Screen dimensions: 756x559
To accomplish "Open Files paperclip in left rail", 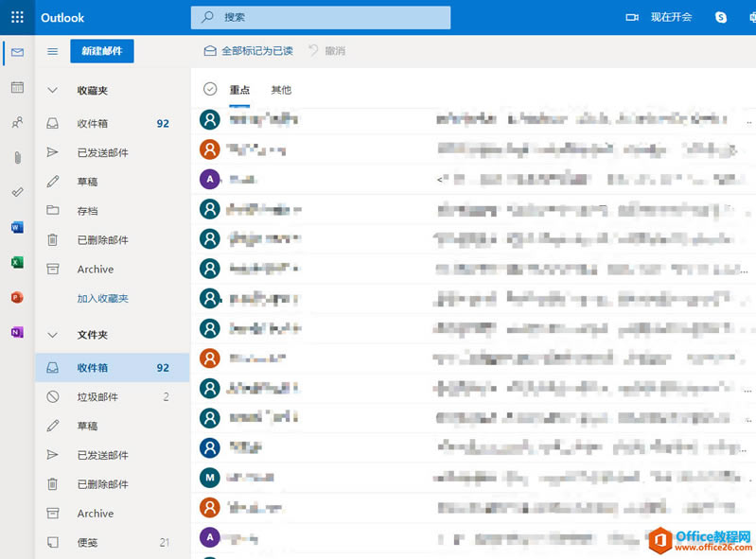I will 17,157.
